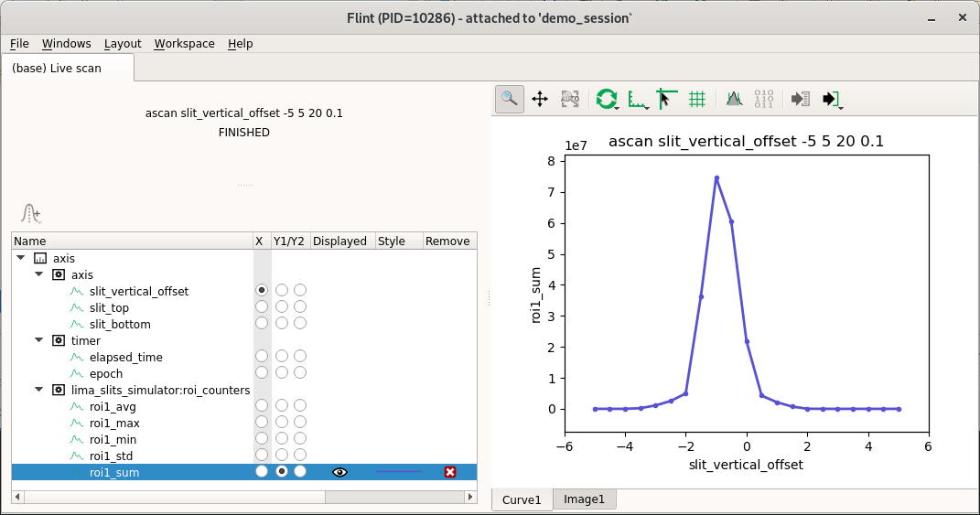This screenshot has height=515, width=980.
Task: Toggle the roi1_sum eye visibility icon
Action: pos(339,472)
